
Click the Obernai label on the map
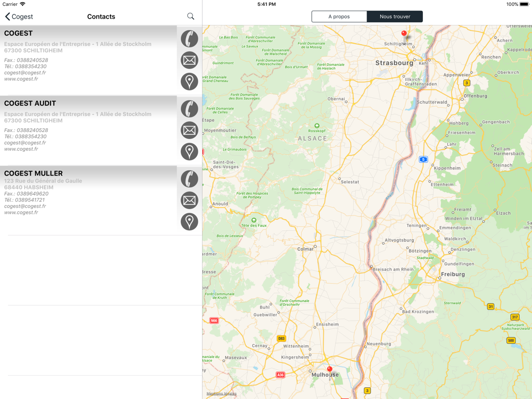point(336,99)
